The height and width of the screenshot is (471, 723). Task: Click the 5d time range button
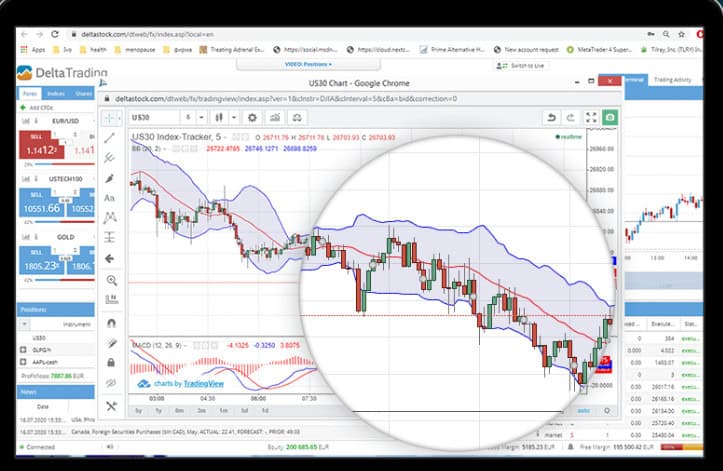(244, 411)
